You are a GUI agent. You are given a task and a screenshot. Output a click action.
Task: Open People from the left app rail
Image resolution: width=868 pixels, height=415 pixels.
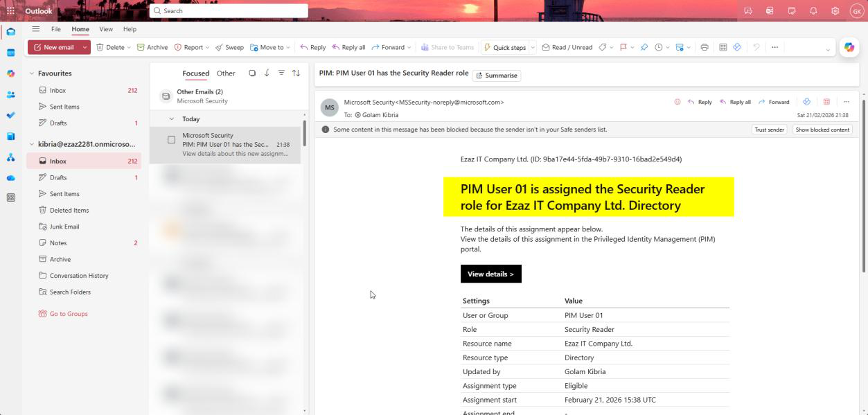pos(10,94)
